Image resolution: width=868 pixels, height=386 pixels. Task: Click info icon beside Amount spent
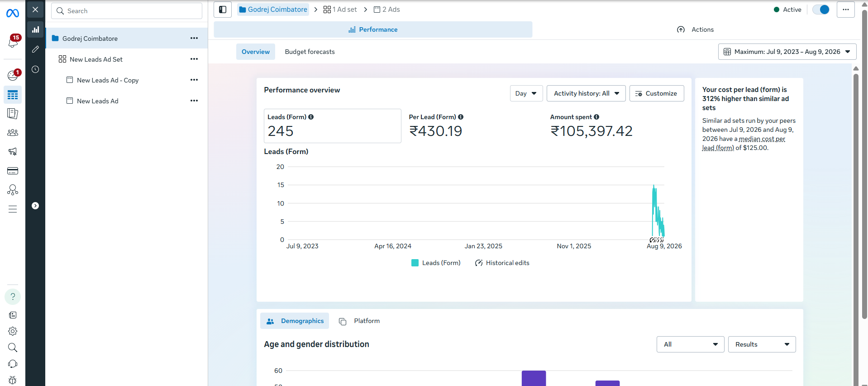596,117
